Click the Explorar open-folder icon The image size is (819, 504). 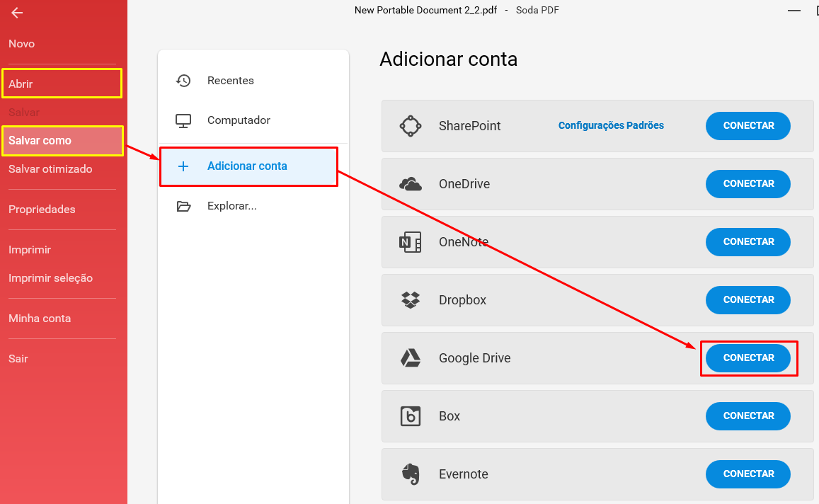[x=183, y=206]
